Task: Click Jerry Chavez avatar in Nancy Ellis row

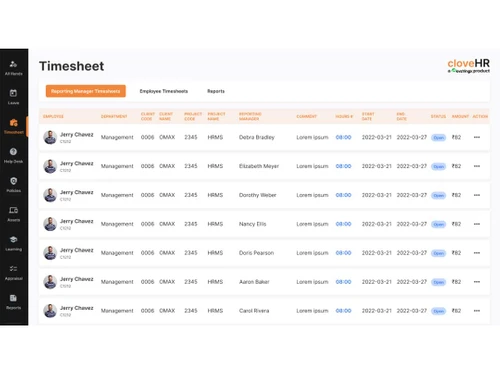Action: coord(50,224)
